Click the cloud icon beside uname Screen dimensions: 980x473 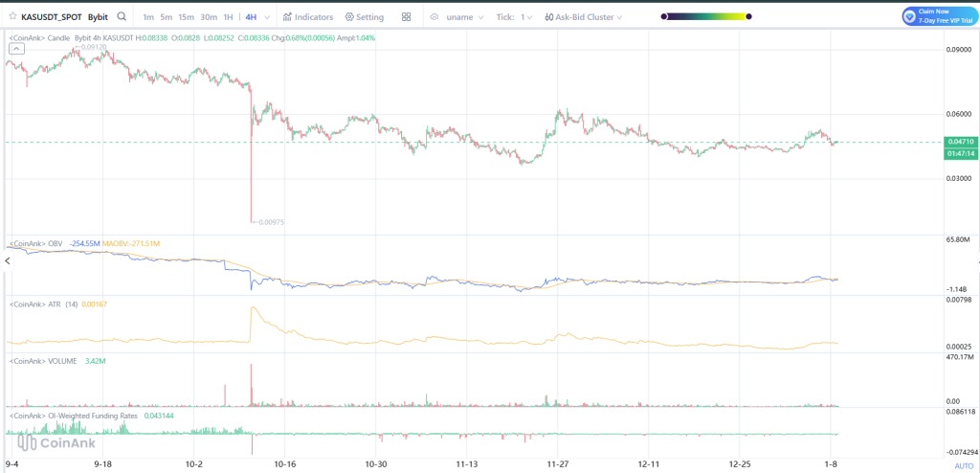click(434, 17)
